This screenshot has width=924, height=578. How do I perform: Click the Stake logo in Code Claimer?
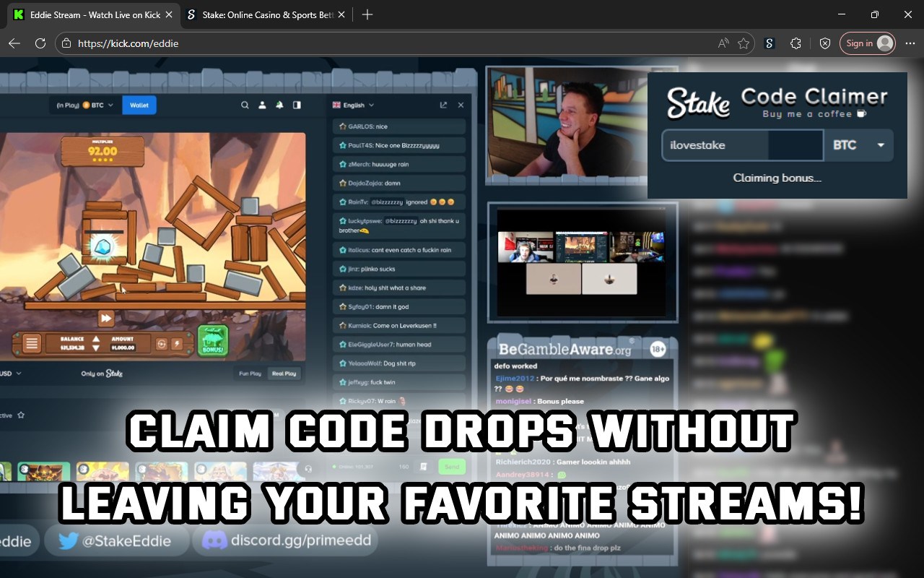click(x=698, y=103)
